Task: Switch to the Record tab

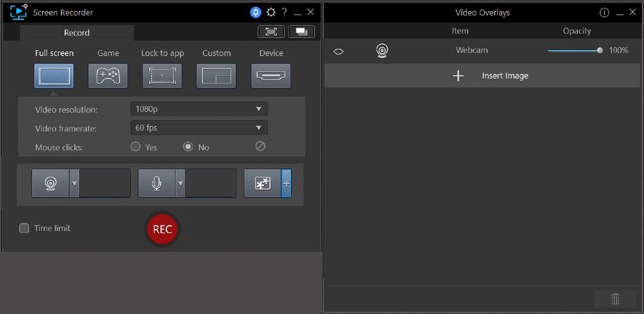Action: 77,33
